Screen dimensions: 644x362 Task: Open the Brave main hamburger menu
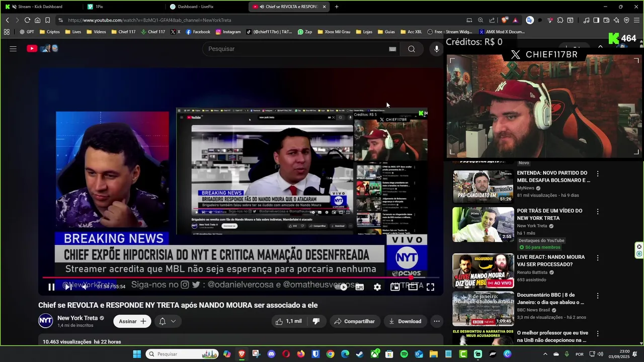pyautogui.click(x=636, y=20)
